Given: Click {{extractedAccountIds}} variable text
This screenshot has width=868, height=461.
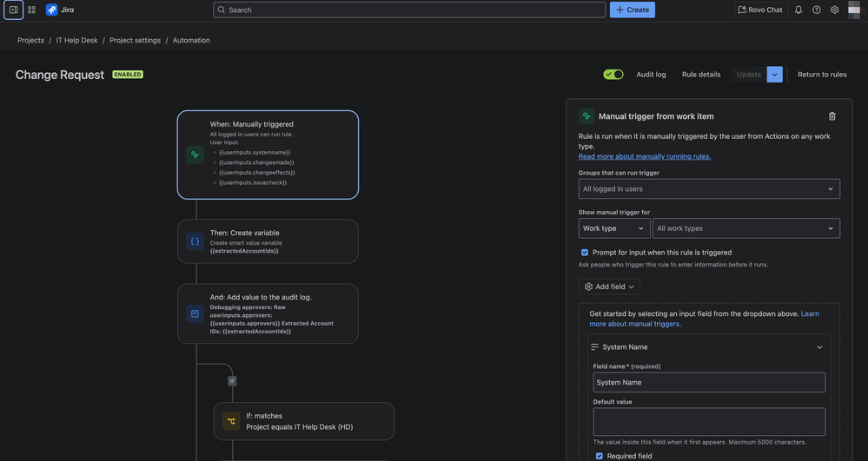Looking at the screenshot, I should (x=244, y=251).
